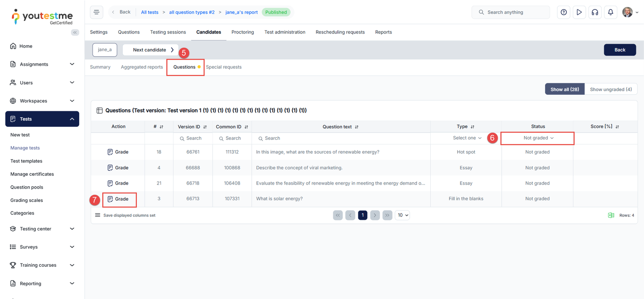Viewport: 644px width, 299px height.
Task: Click the play video icon in header
Action: (x=579, y=12)
